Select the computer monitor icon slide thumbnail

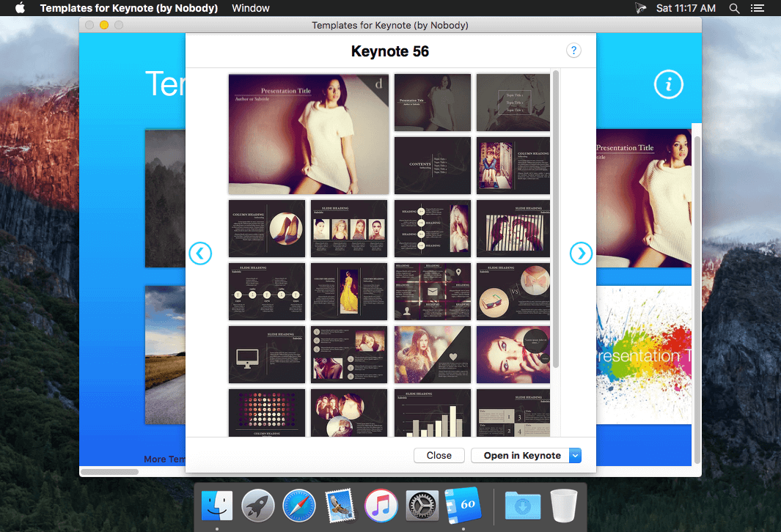click(x=266, y=355)
